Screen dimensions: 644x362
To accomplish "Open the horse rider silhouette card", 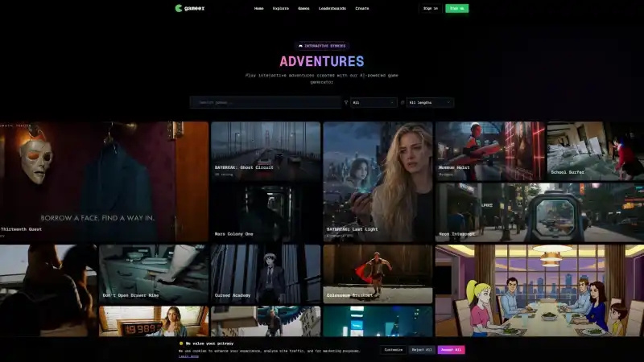I will 48,290.
